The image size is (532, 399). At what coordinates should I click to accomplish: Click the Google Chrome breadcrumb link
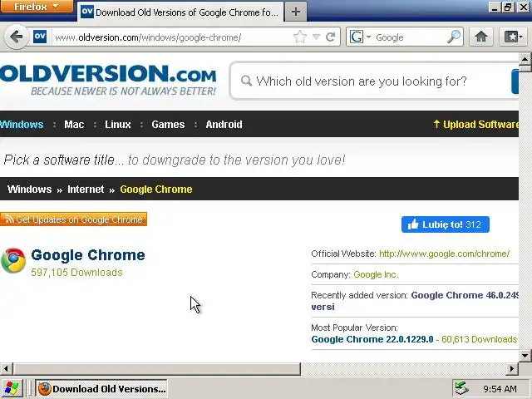[156, 189]
